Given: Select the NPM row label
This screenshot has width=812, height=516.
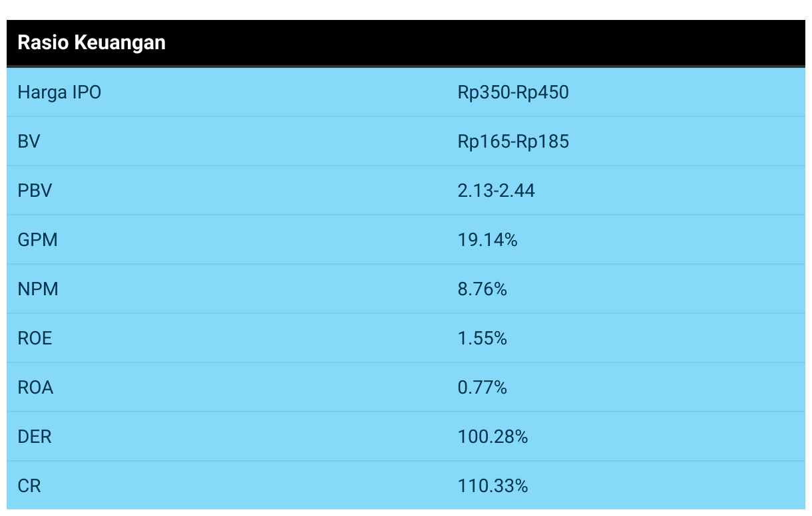Looking at the screenshot, I should pos(37,289).
